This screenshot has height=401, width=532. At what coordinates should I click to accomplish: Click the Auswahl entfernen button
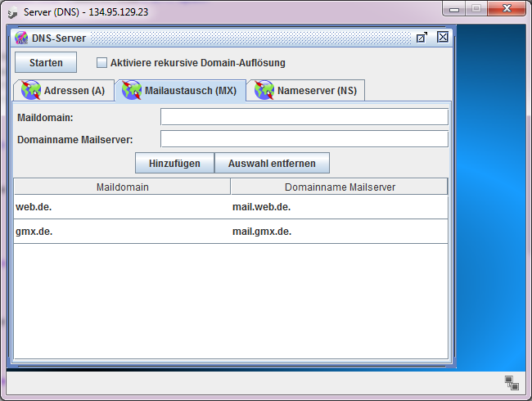pos(272,163)
